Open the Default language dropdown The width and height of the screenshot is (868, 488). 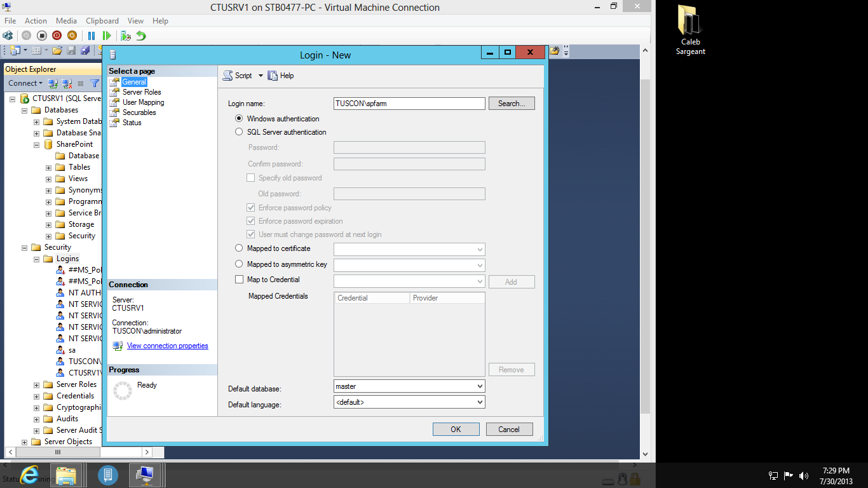click(409, 402)
